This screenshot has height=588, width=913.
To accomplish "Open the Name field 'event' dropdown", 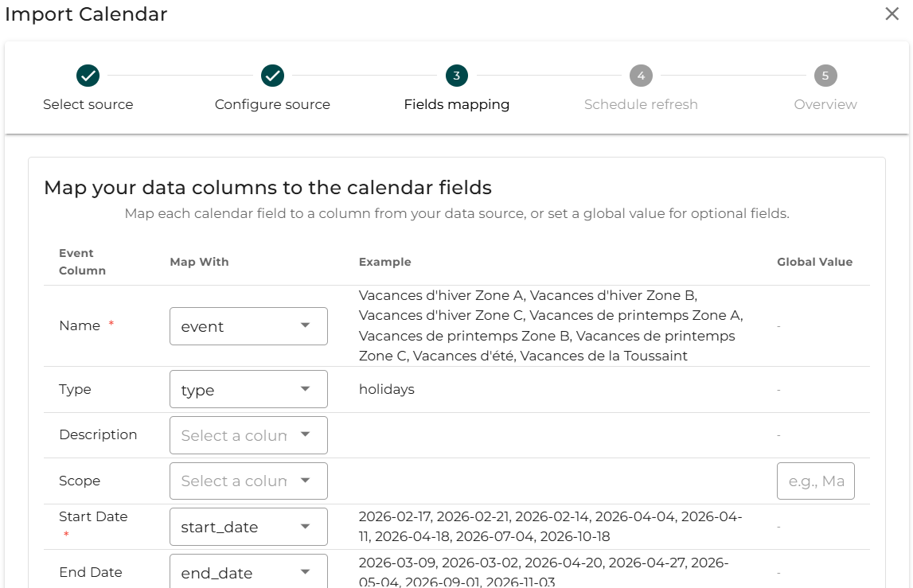I will 248,326.
